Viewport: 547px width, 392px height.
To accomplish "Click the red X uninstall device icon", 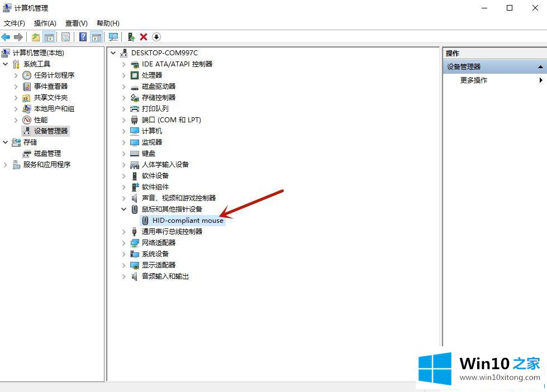I will [144, 37].
